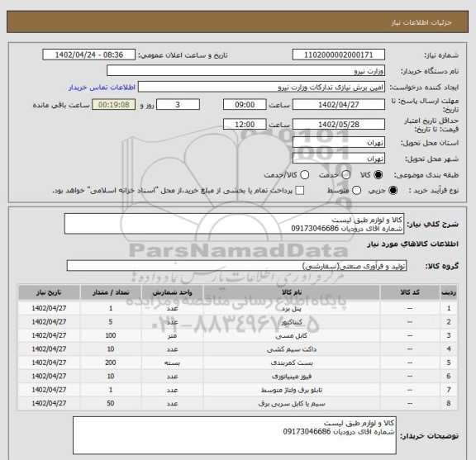Click the کد کالا column header

coord(410,292)
